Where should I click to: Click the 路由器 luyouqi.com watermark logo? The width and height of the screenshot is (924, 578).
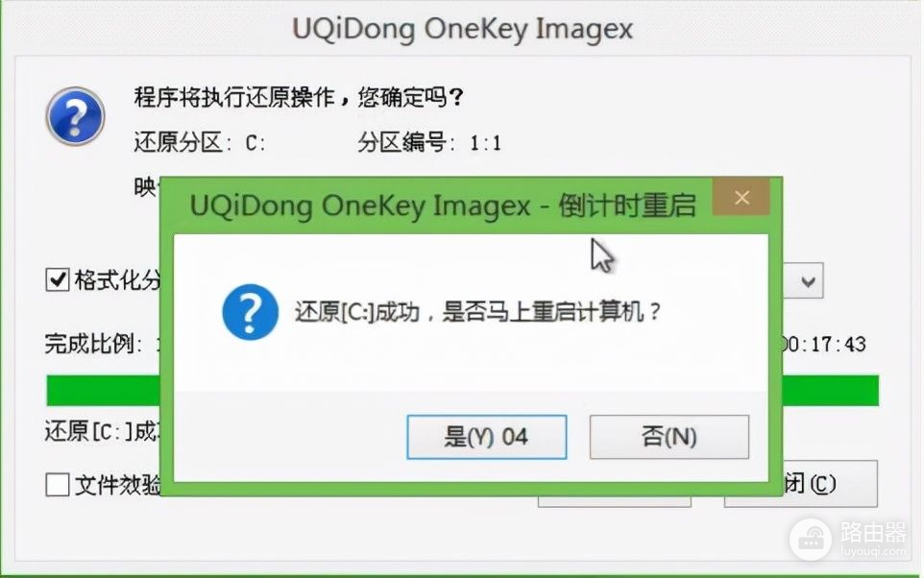coord(849,540)
